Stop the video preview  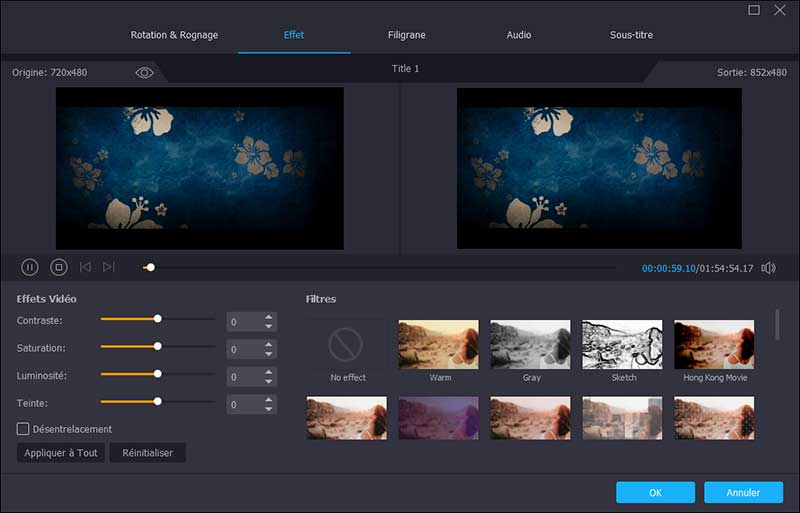pos(58,267)
